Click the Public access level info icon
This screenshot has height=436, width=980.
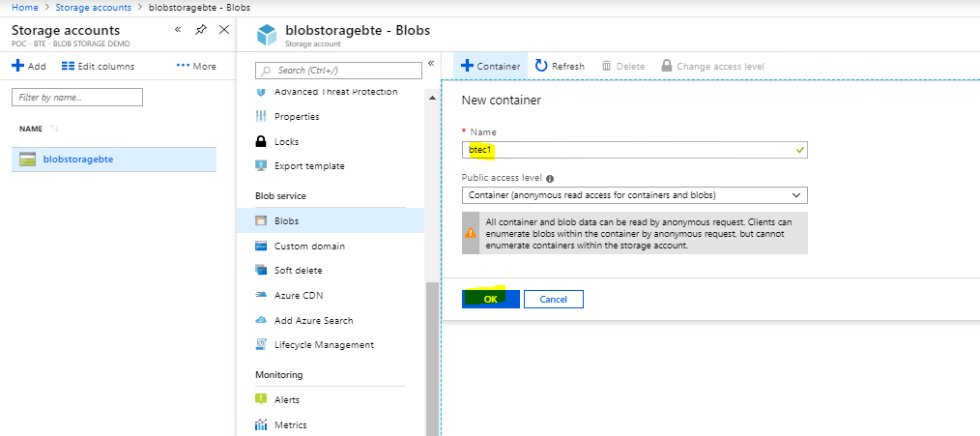coord(550,178)
